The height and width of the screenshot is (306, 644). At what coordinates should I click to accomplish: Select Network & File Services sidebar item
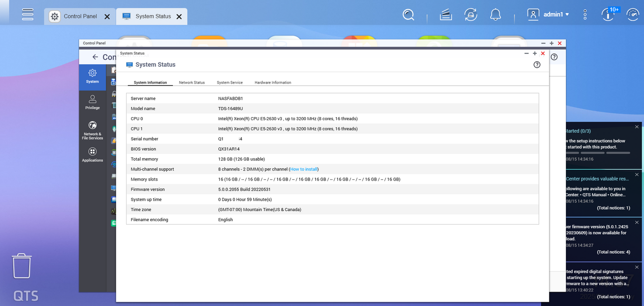pyautogui.click(x=93, y=130)
